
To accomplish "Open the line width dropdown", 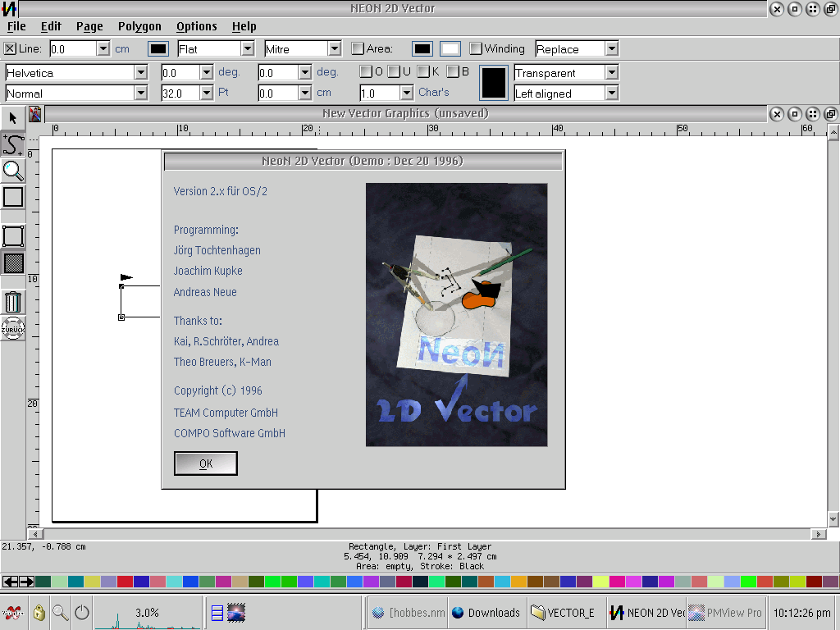I will pos(103,48).
